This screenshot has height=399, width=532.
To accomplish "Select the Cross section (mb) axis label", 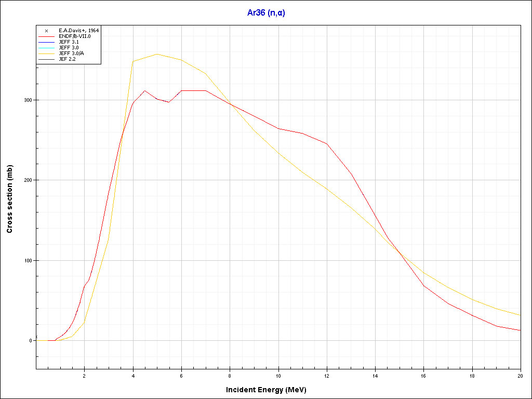I will pyautogui.click(x=9, y=199).
